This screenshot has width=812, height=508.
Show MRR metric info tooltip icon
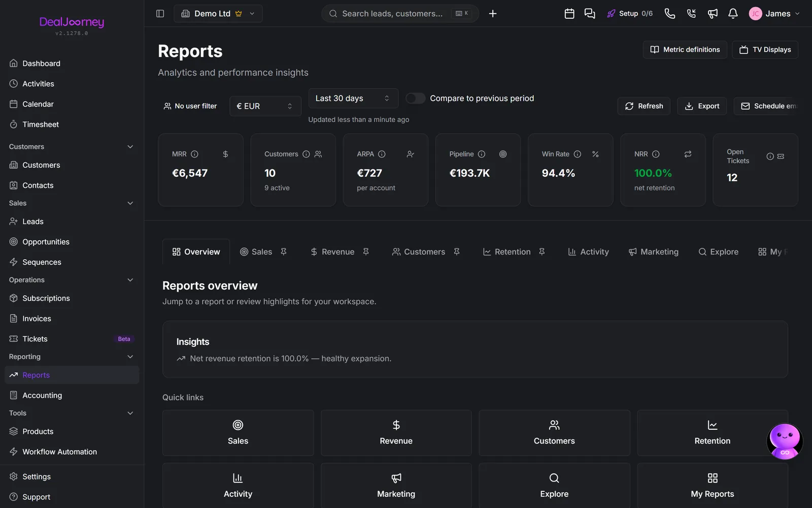194,154
